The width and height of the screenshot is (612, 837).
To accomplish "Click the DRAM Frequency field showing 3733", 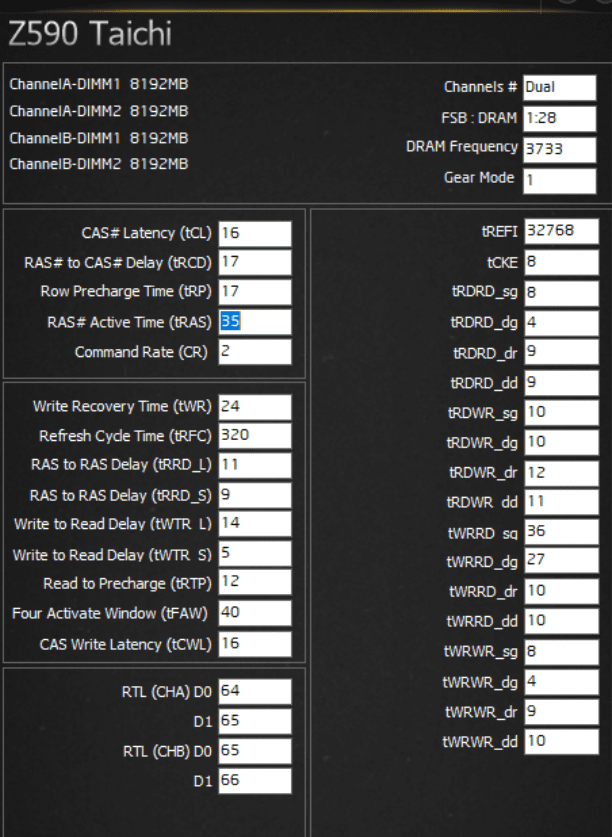I will pos(559,149).
